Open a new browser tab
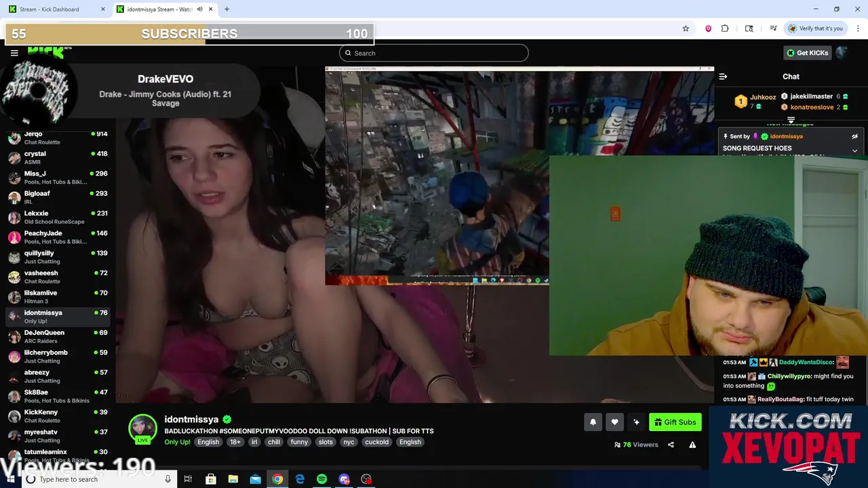 226,9
